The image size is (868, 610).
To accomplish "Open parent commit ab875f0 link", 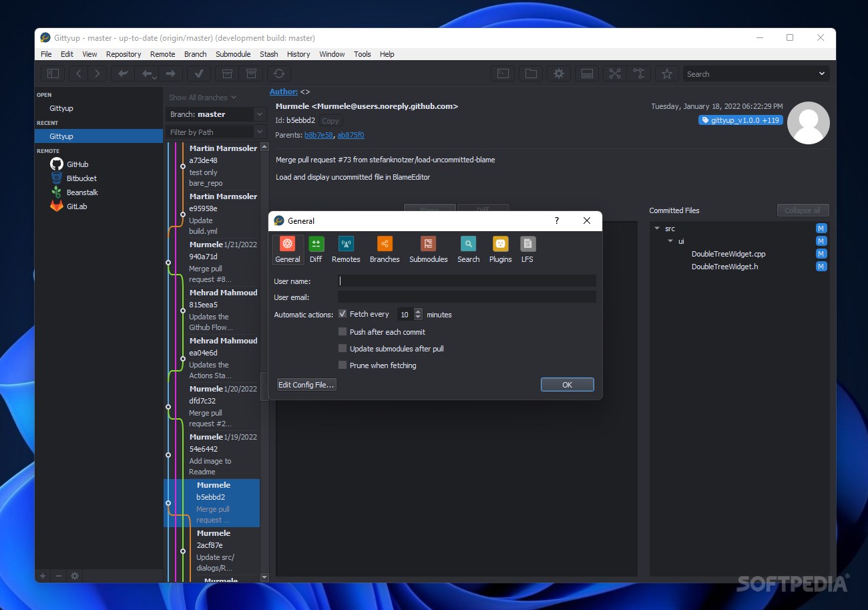I will [351, 135].
